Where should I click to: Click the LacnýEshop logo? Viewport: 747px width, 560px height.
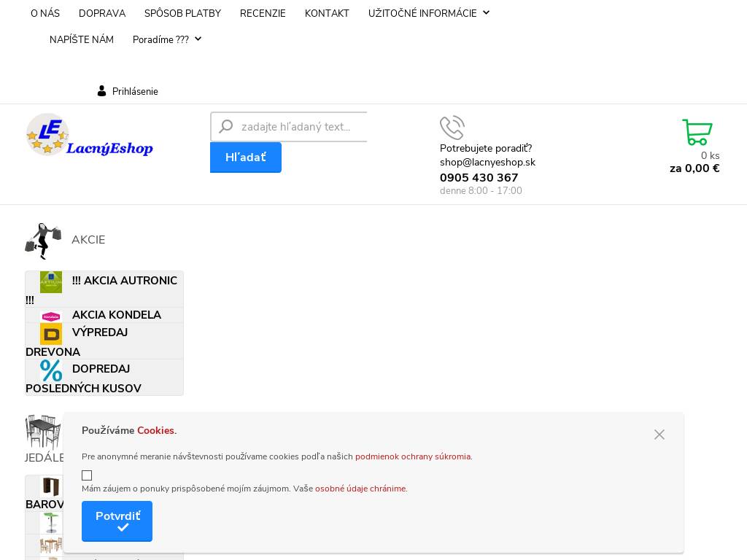[89, 136]
